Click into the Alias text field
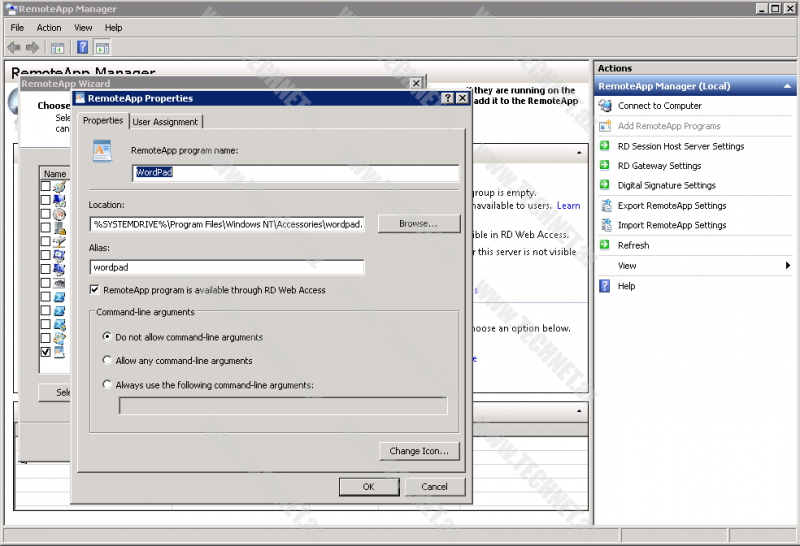This screenshot has width=800, height=546. tap(226, 268)
